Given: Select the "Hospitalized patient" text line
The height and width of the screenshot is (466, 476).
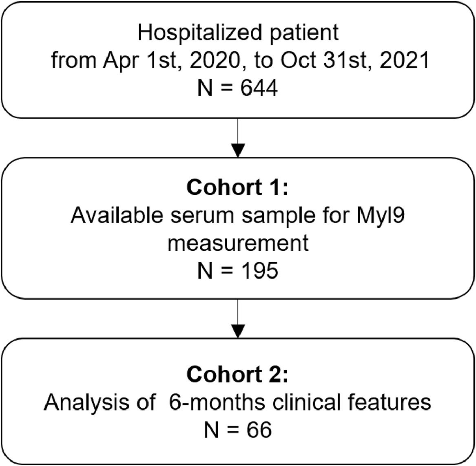Looking at the screenshot, I should click(x=238, y=32).
